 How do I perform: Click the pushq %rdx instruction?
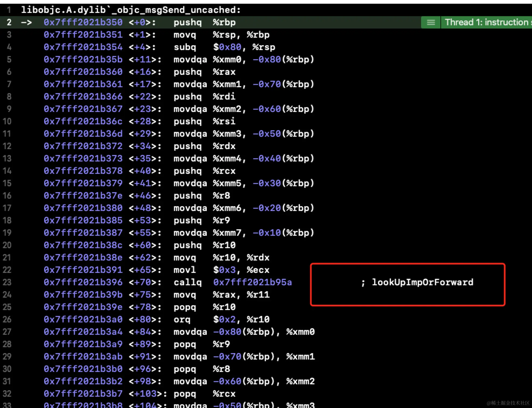tap(205, 146)
